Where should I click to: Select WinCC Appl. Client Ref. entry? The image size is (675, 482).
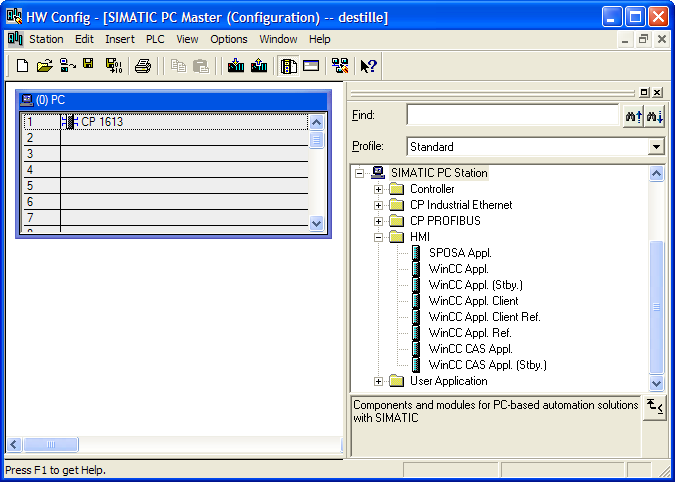pyautogui.click(x=484, y=317)
